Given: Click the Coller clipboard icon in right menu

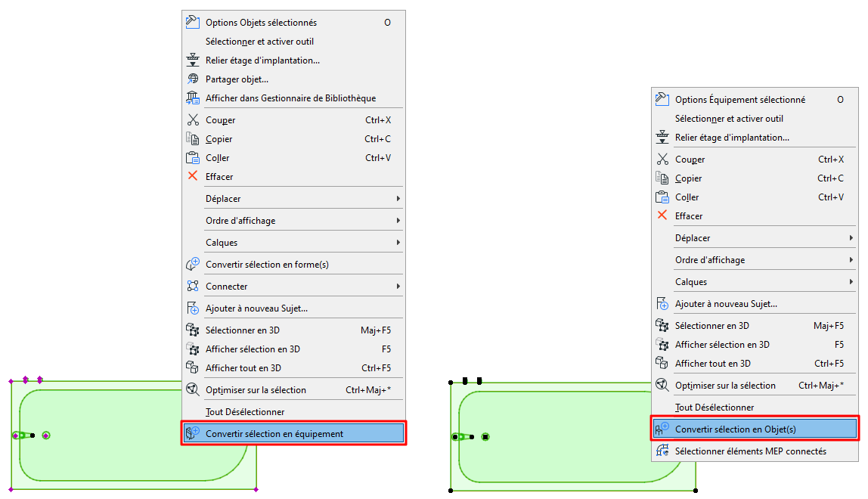Looking at the screenshot, I should [x=662, y=197].
